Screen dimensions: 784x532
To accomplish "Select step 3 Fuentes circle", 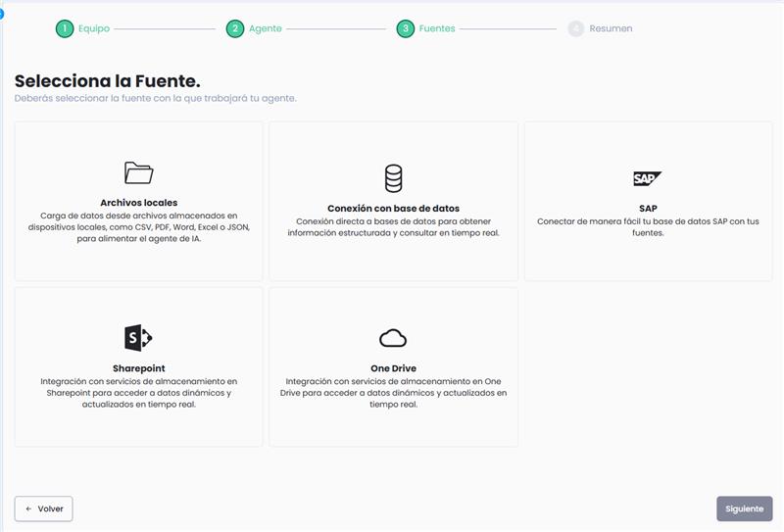I will 406,28.
